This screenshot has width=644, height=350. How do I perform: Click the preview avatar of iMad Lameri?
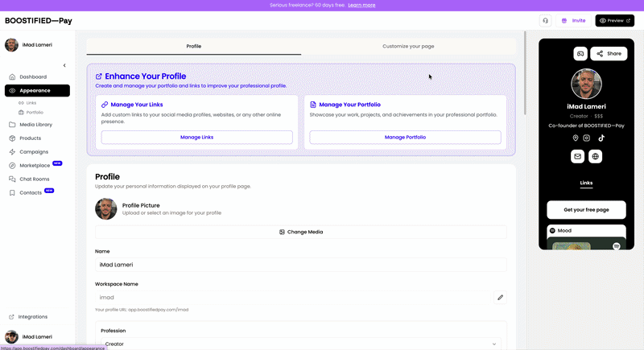586,84
